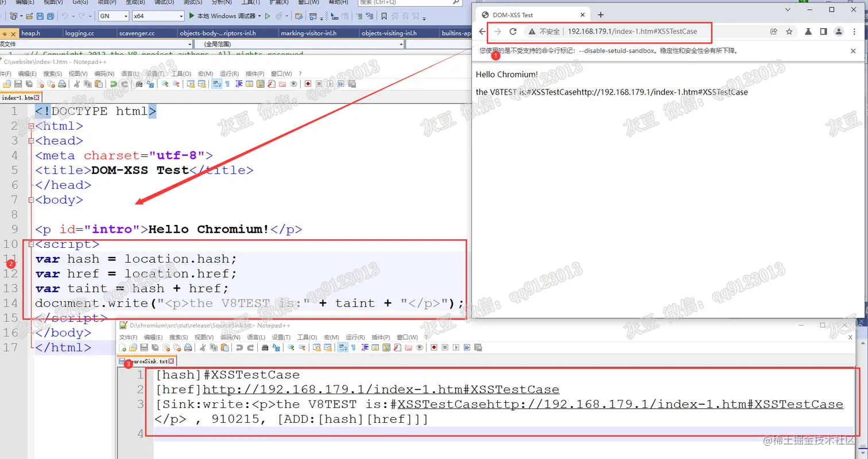
Task: Click 'Hello Chromium!' text in browser page
Action: click(x=507, y=75)
